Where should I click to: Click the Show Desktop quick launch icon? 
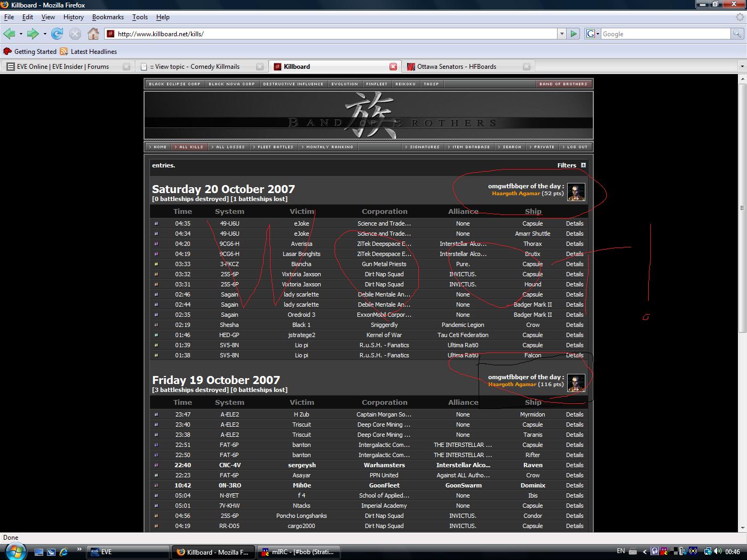pyautogui.click(x=39, y=552)
